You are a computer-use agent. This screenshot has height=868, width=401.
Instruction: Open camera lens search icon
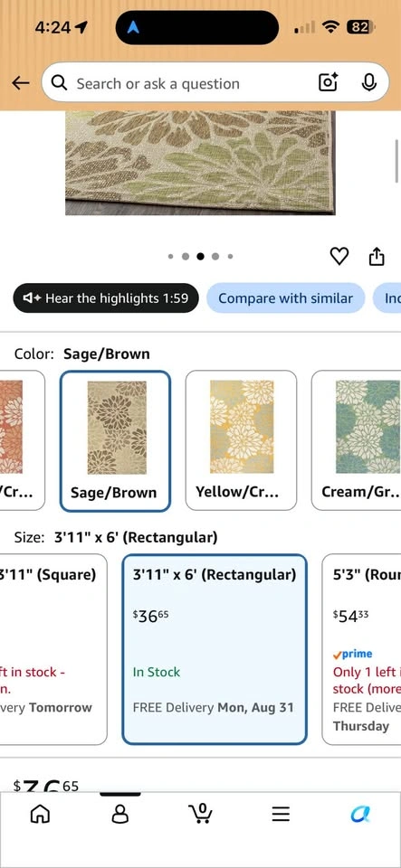pyautogui.click(x=328, y=82)
